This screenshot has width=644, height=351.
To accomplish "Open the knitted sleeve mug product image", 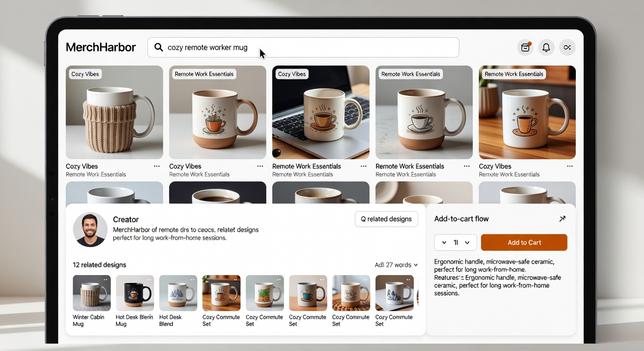I will pos(114,112).
